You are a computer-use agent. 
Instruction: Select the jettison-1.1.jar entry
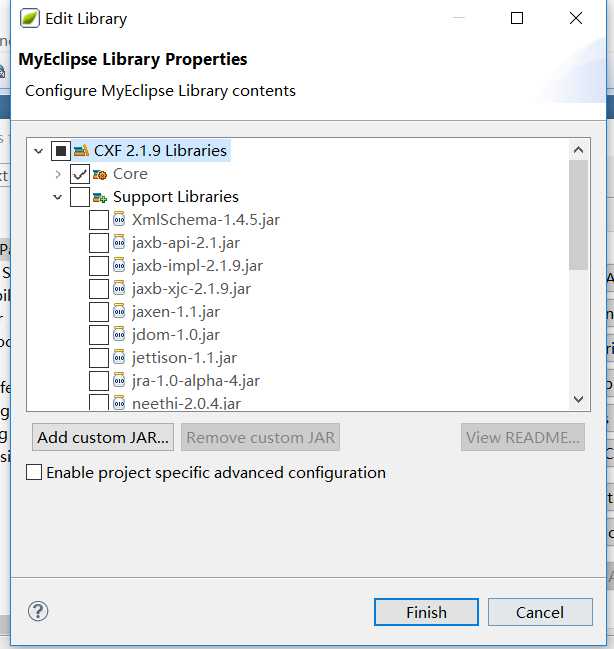click(x=185, y=358)
